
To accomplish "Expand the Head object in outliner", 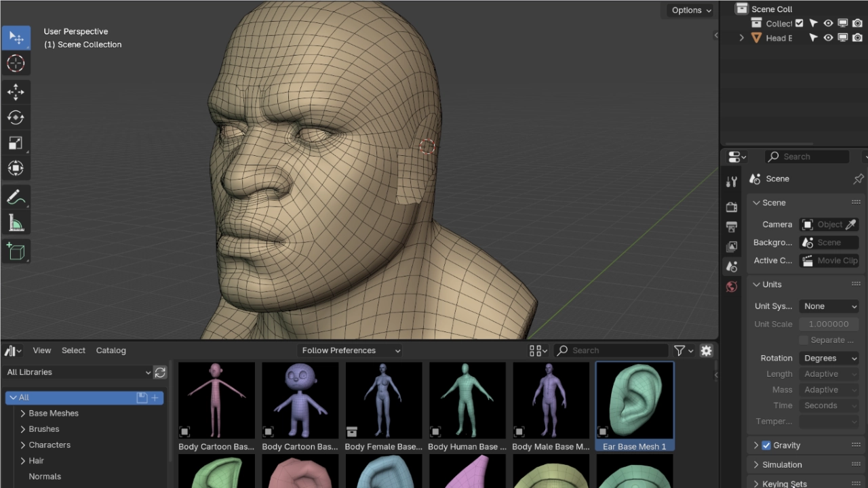I will tap(742, 38).
